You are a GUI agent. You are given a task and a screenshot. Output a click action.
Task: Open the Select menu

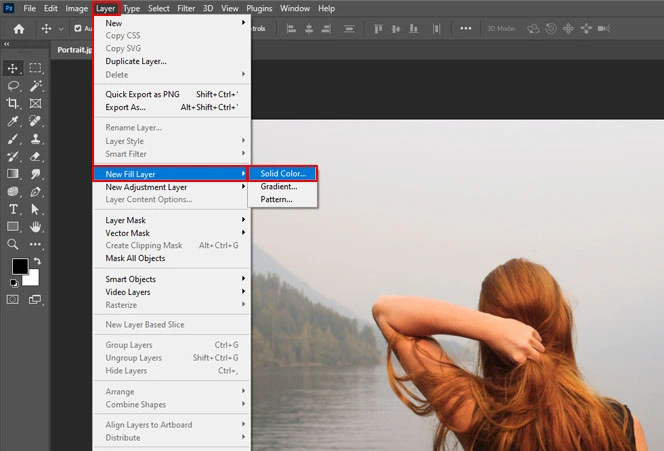click(x=158, y=8)
